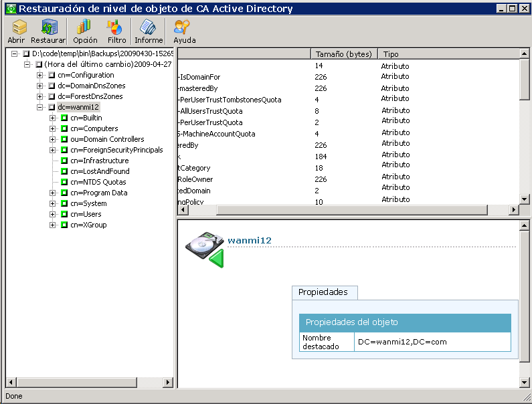
Task: Click the Ayuda help icon
Action: click(180, 27)
